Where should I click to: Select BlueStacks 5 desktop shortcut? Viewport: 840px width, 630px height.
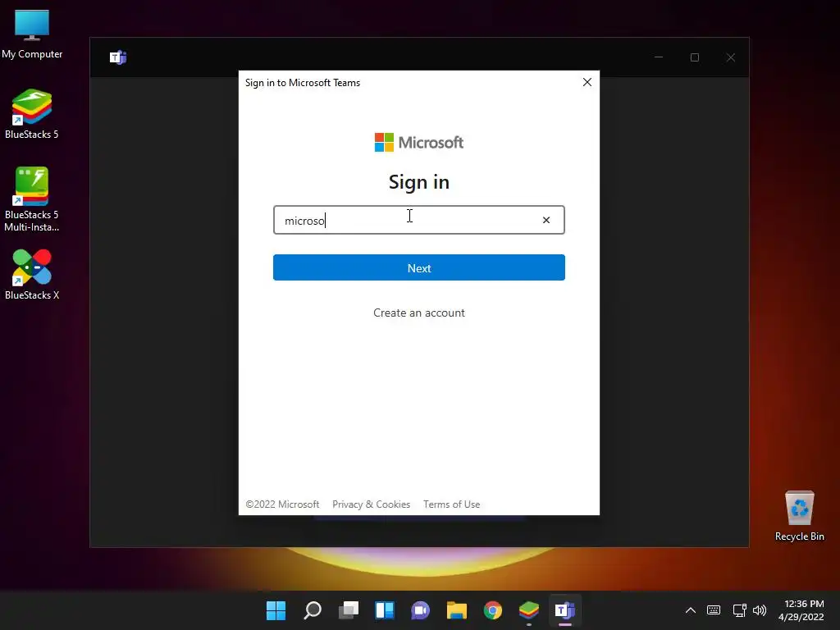(32, 114)
